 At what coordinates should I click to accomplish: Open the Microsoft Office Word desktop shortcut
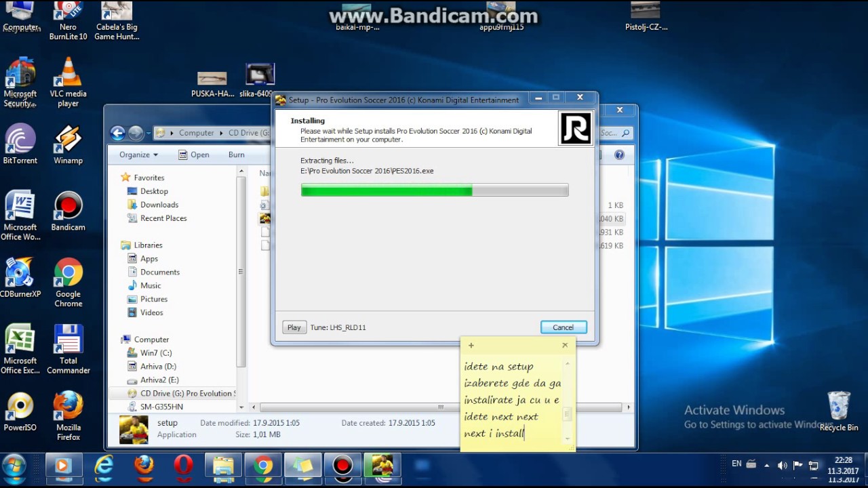click(x=20, y=216)
